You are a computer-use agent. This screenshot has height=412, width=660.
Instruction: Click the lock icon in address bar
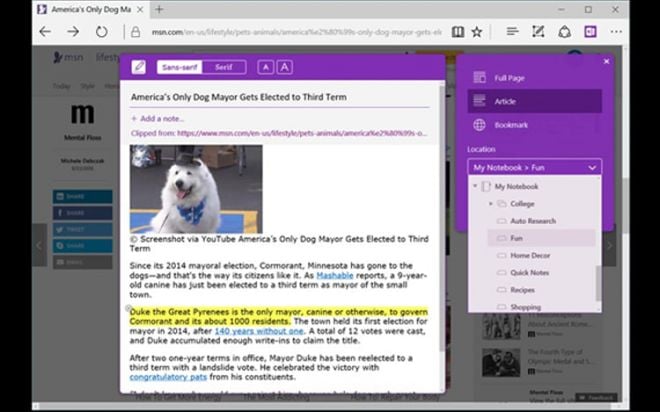(135, 32)
